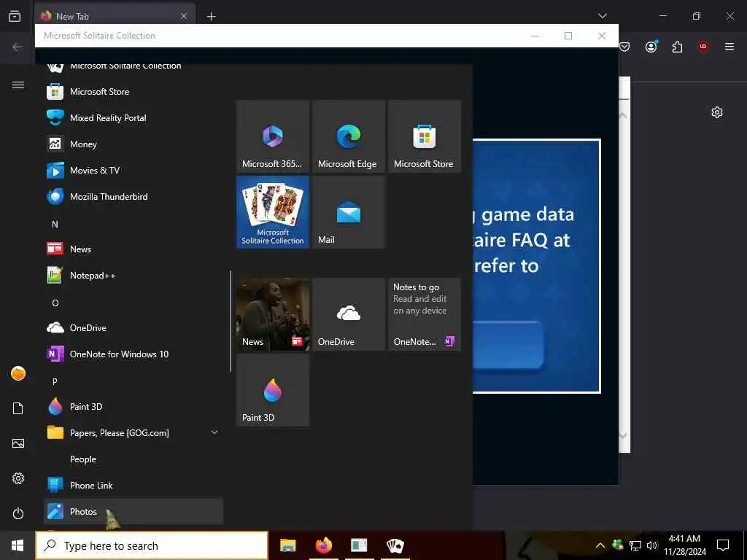The image size is (747, 560).
Task: Click the Windows Start button
Action: (18, 545)
